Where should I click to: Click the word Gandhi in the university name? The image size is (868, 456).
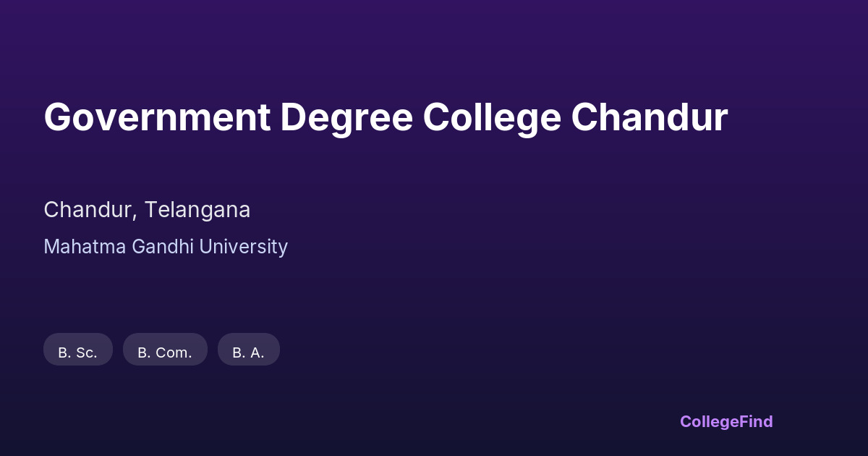point(163,247)
